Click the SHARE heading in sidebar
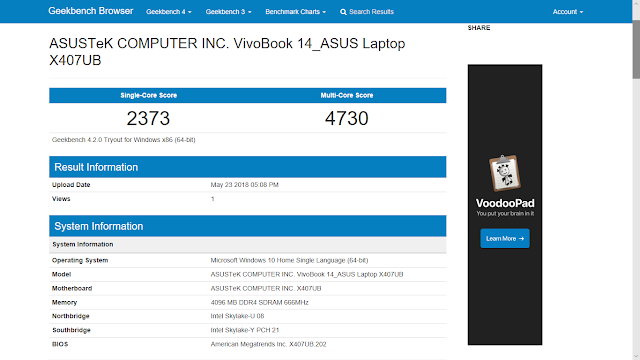 click(479, 28)
